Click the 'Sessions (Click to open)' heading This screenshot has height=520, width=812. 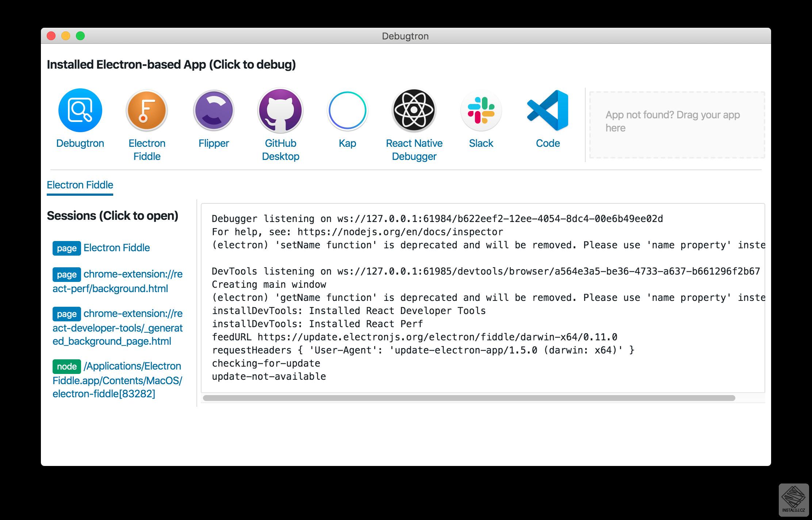tap(112, 216)
